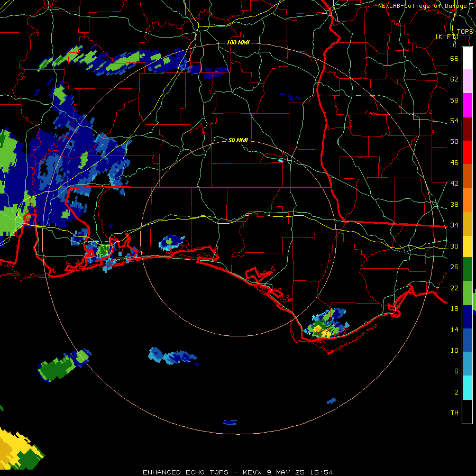The image size is (476, 476).
Task: Click the white color swatch above 66
Action: pyautogui.click(x=467, y=58)
